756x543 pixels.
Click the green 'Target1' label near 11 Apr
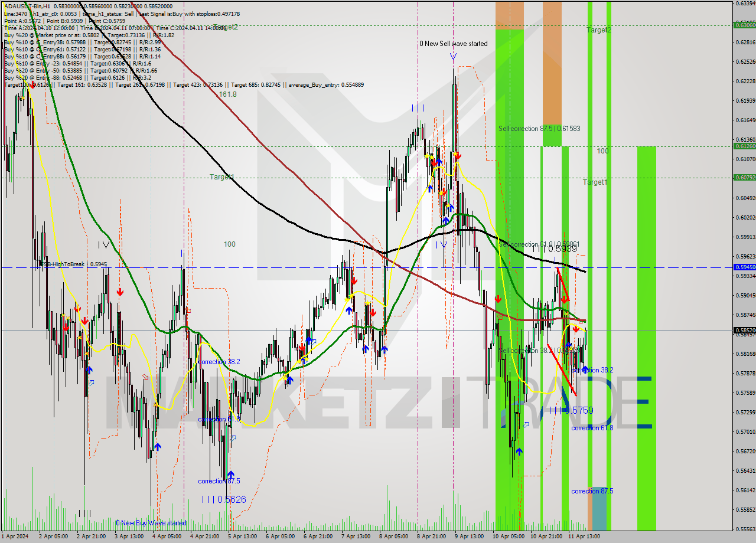pos(595,182)
